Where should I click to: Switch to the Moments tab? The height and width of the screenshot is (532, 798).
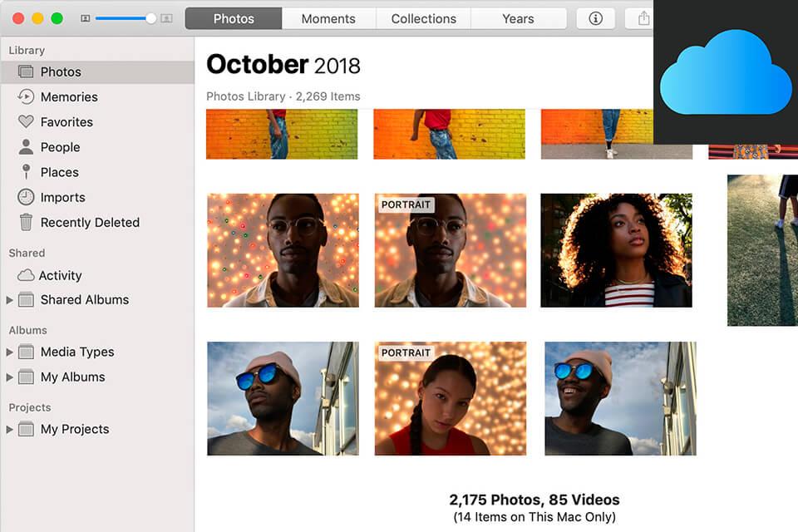point(328,18)
